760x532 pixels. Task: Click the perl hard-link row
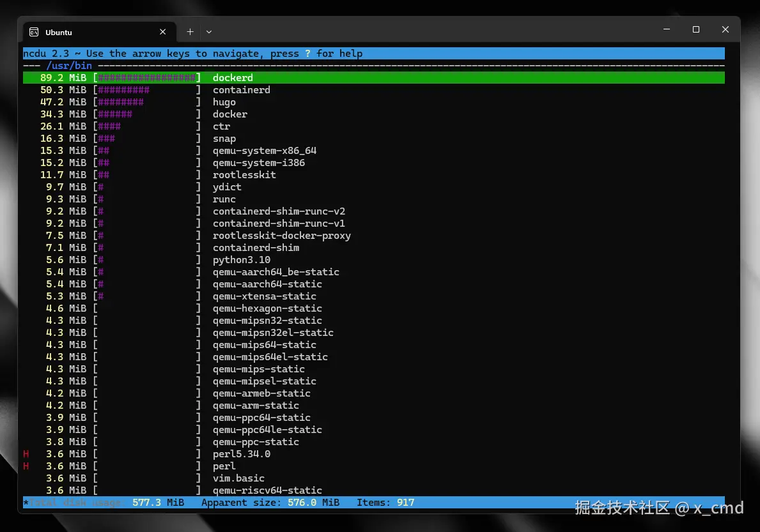374,466
